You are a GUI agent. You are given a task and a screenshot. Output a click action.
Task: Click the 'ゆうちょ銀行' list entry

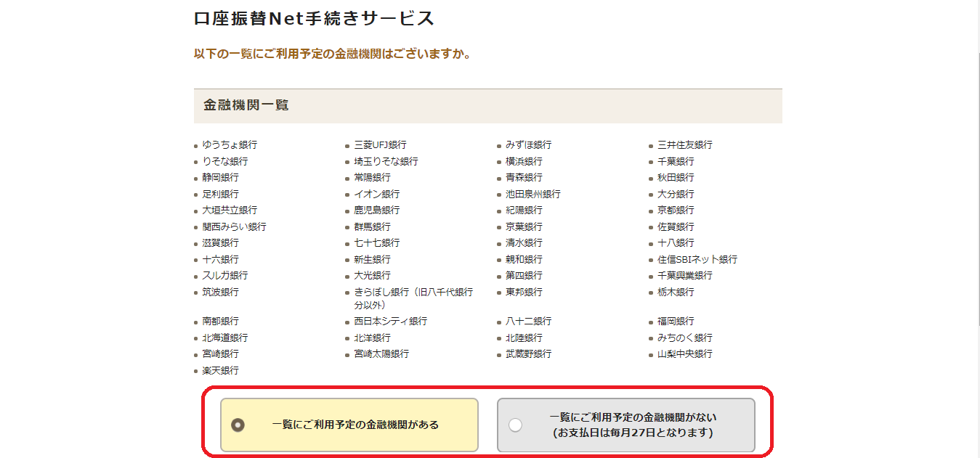[x=230, y=145]
